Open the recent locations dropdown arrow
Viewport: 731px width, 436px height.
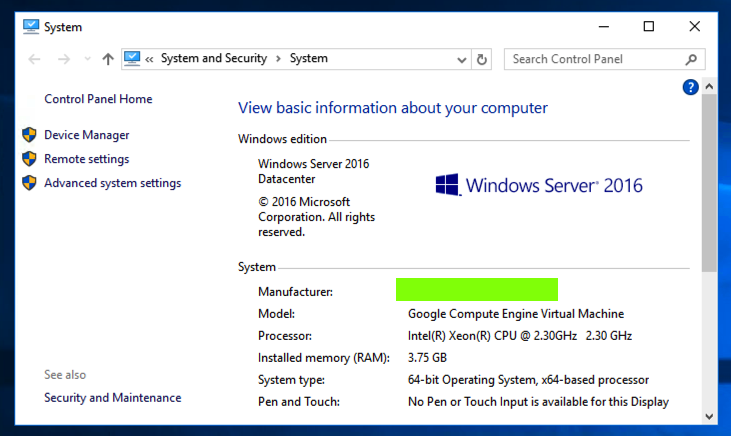pyautogui.click(x=87, y=59)
